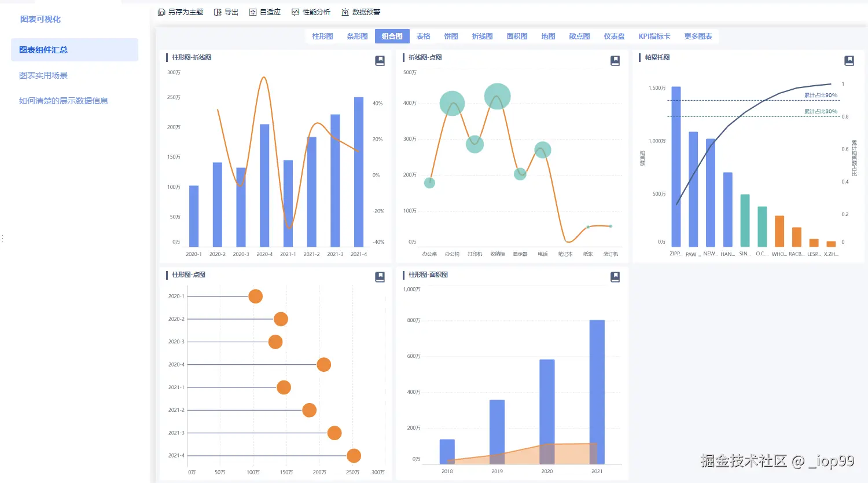Click the sidebar collapse handle dots
This screenshot has height=483, width=868.
pyautogui.click(x=3, y=239)
